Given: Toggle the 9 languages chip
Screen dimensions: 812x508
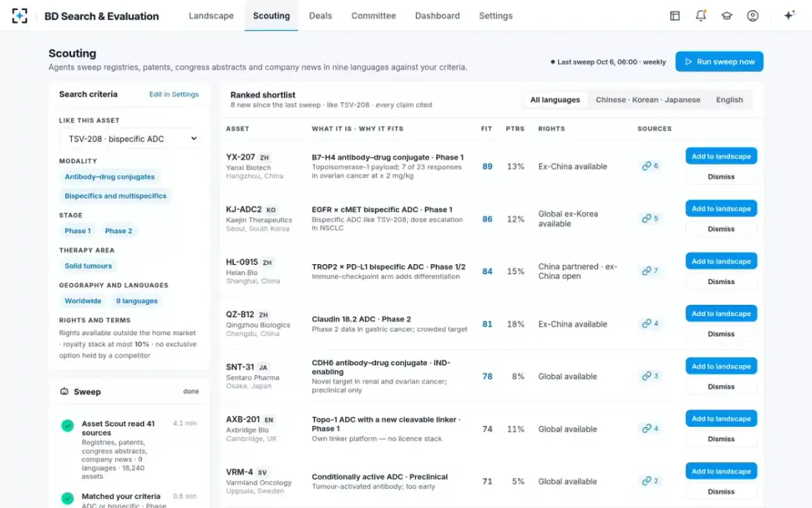Looking at the screenshot, I should [x=137, y=301].
